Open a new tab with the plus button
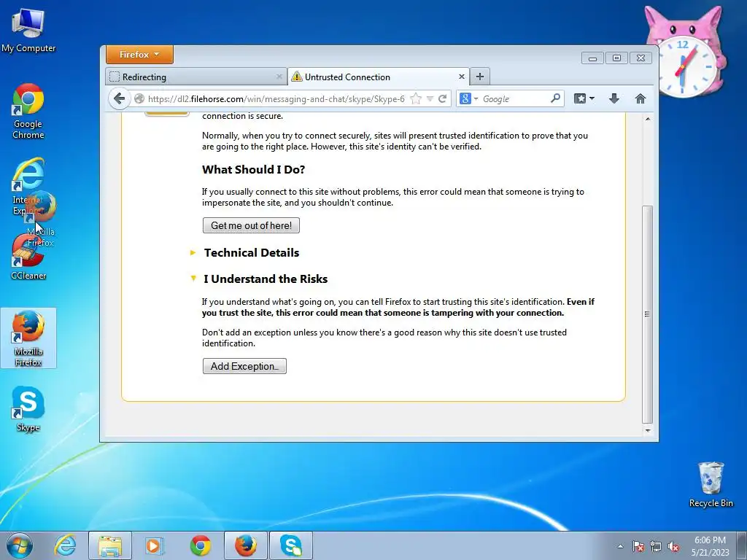Screen dimensions: 747x560 480,76
